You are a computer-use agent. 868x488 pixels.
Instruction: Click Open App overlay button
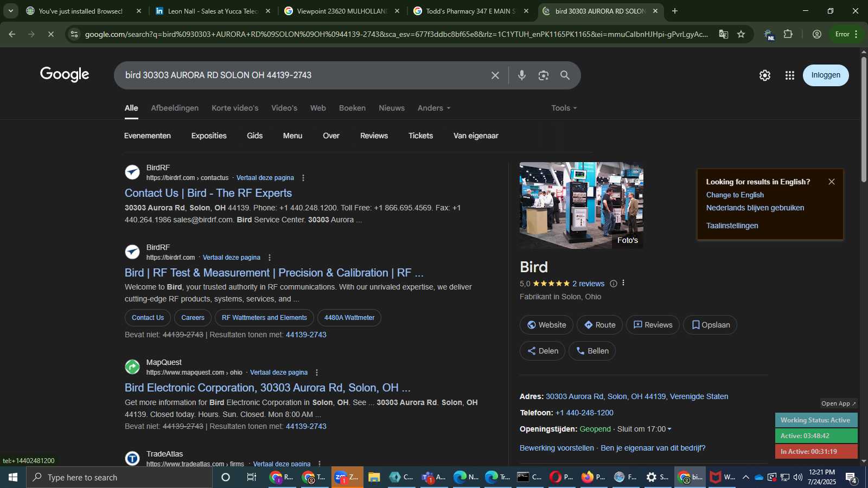tap(838, 403)
